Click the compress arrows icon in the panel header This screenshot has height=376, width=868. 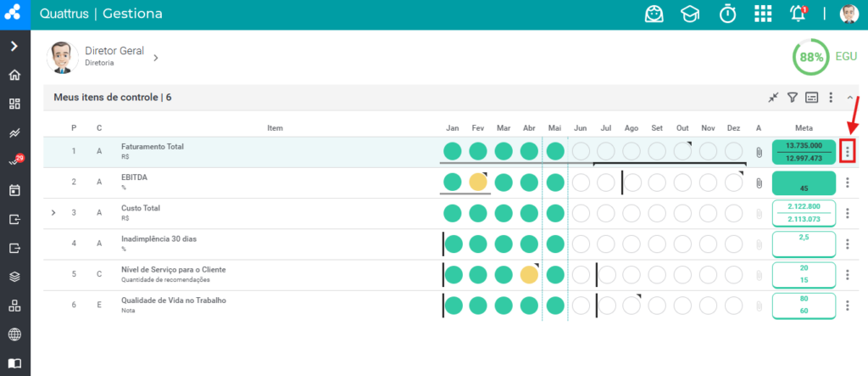[773, 98]
